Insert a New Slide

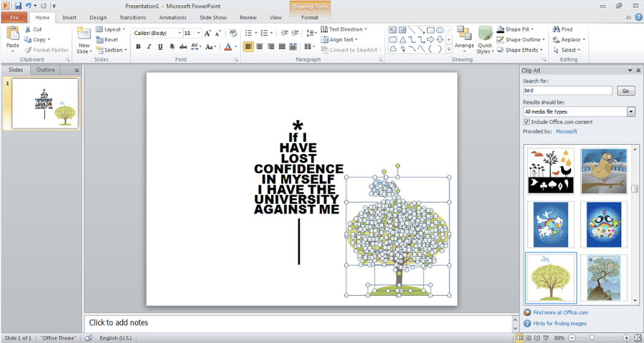tap(84, 40)
